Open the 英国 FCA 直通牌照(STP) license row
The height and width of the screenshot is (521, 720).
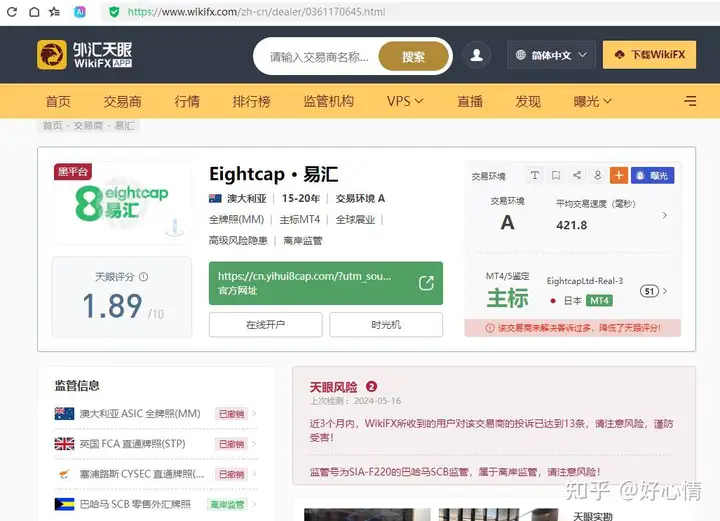[155, 444]
